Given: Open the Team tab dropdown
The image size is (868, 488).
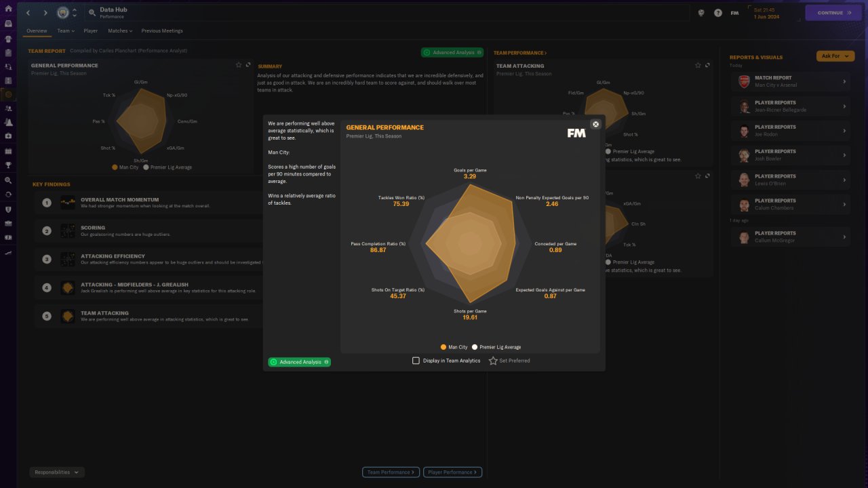Looking at the screenshot, I should [x=66, y=30].
